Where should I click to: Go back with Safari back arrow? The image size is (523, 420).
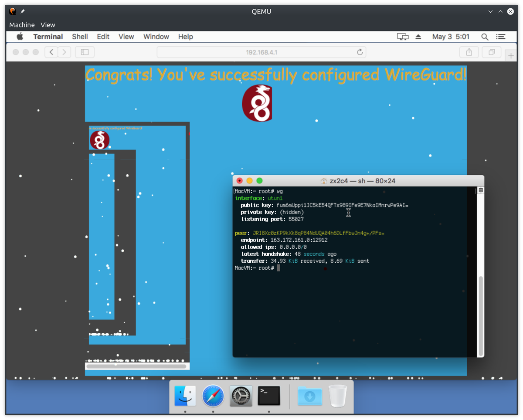click(x=51, y=52)
